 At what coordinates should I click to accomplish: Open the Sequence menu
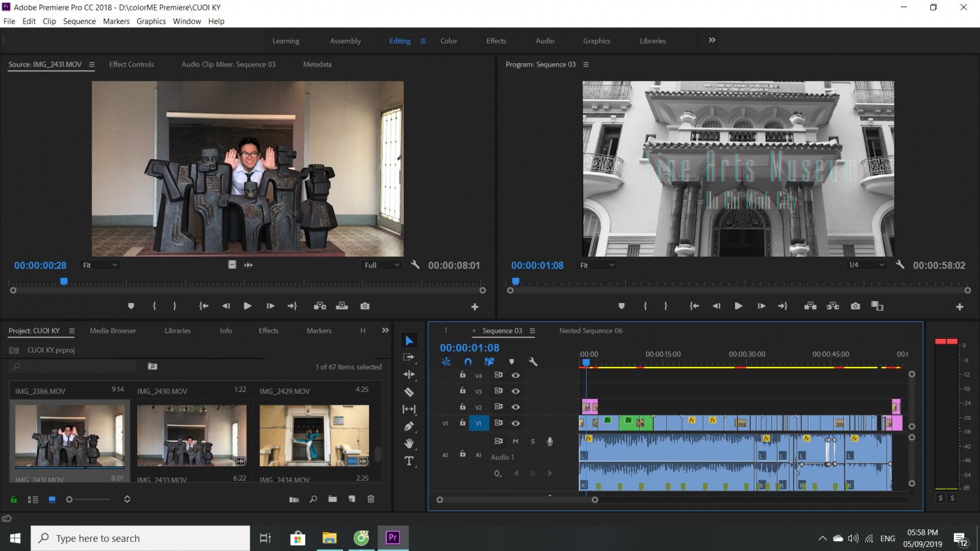(x=79, y=21)
